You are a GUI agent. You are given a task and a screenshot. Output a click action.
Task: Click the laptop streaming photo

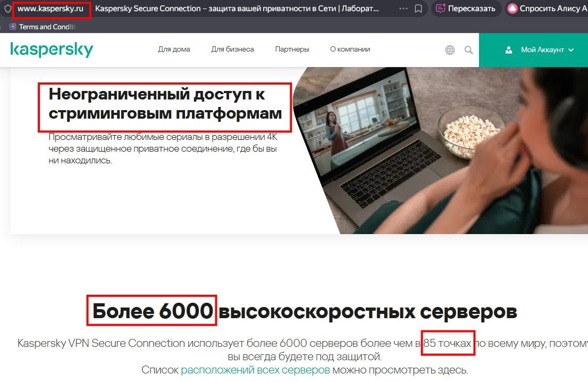click(x=440, y=151)
